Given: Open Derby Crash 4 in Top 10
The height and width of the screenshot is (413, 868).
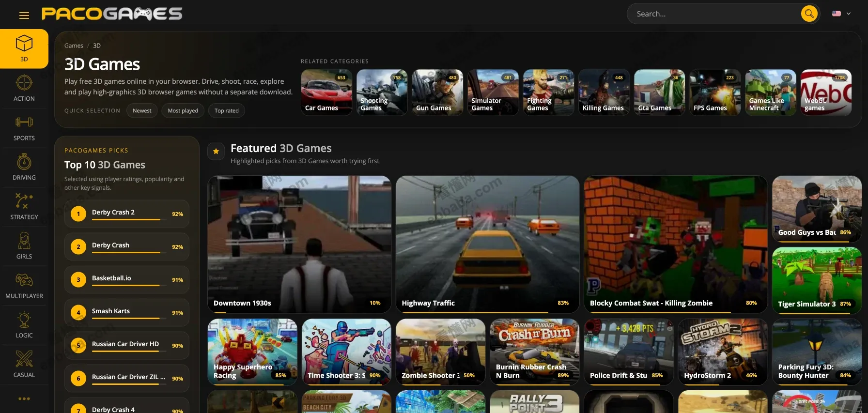Looking at the screenshot, I should pyautogui.click(x=127, y=406).
